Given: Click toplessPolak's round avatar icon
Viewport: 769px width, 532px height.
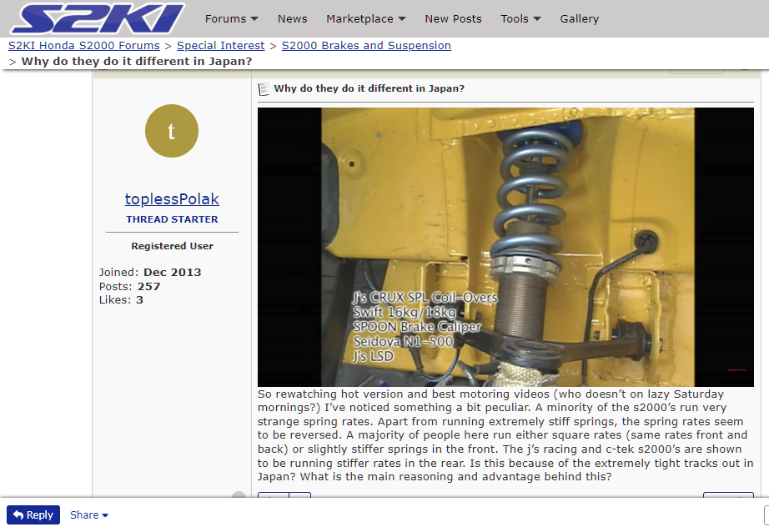Looking at the screenshot, I should click(x=172, y=131).
